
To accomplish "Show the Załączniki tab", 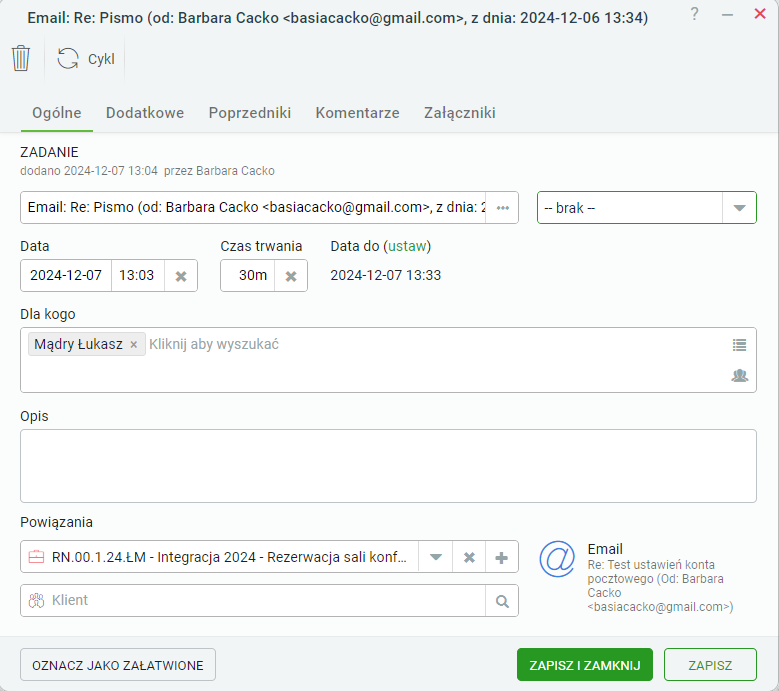I will [x=460, y=113].
